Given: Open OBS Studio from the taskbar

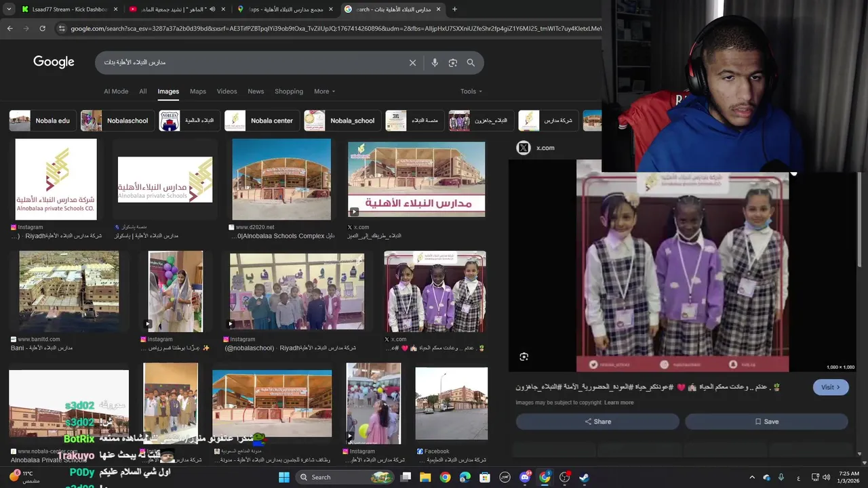Looking at the screenshot, I should [x=564, y=477].
